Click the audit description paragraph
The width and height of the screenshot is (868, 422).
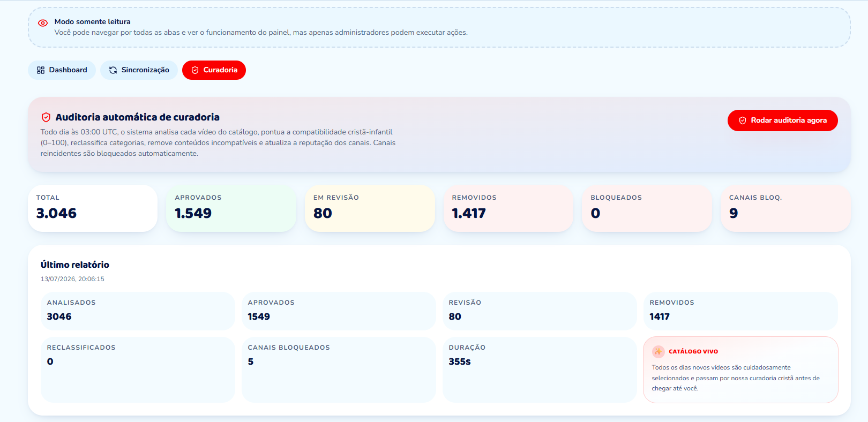pyautogui.click(x=218, y=143)
